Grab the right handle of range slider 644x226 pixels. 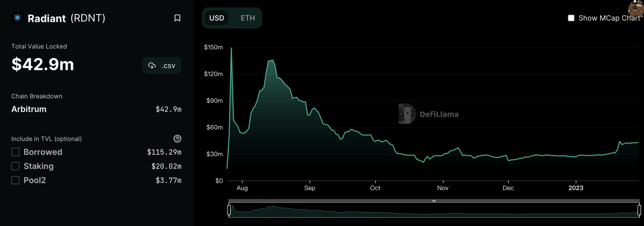(x=639, y=210)
